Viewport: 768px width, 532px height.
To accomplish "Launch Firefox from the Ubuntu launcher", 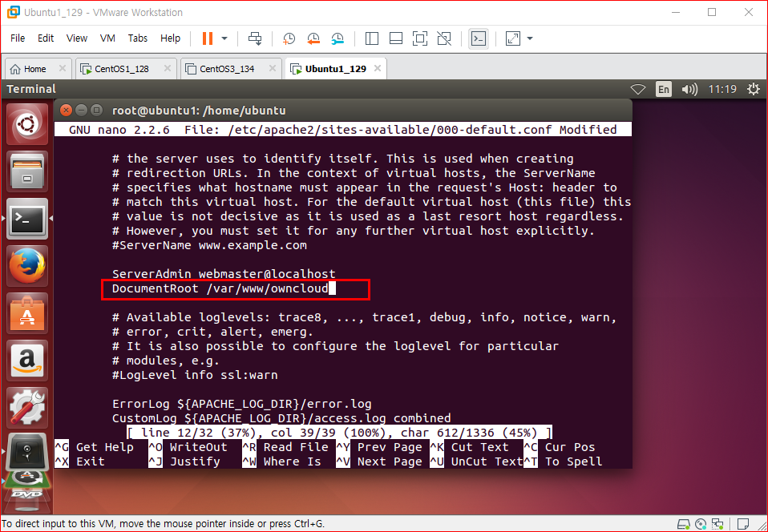I will click(27, 266).
